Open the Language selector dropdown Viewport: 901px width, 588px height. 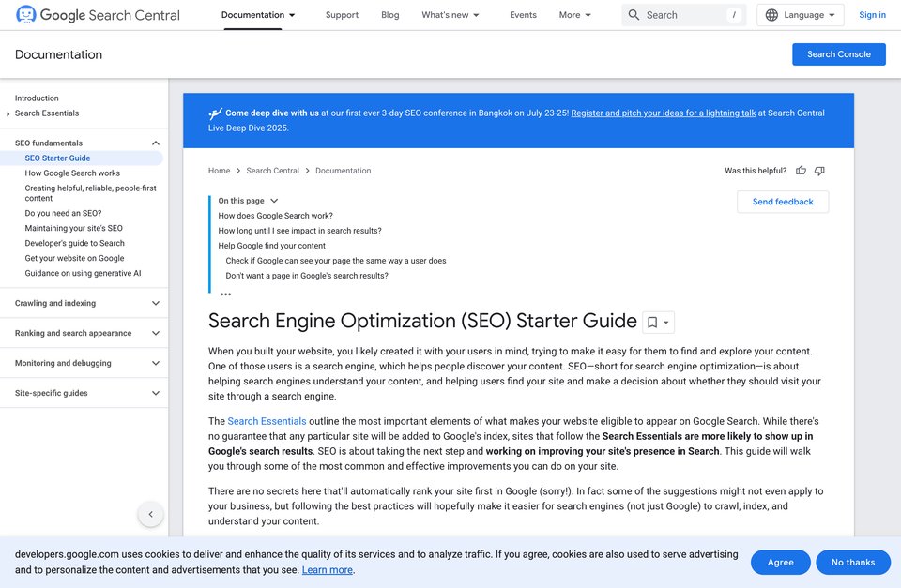pos(800,15)
